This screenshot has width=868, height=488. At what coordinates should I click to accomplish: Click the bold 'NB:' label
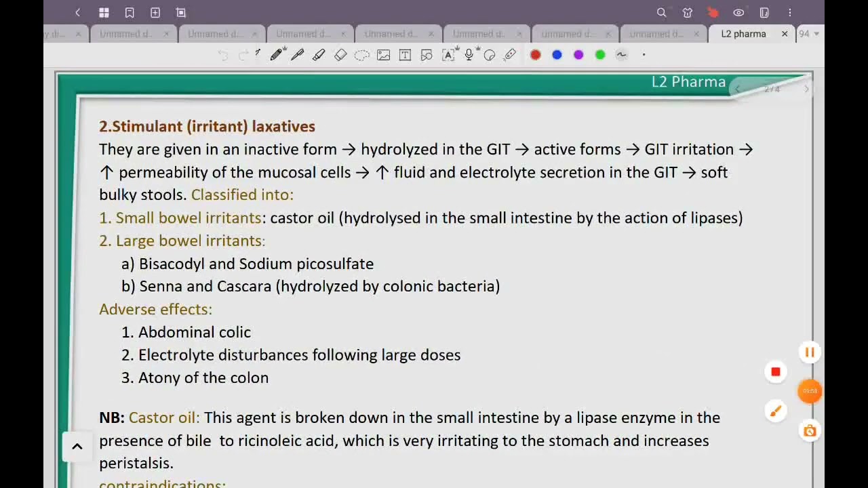[x=112, y=418]
